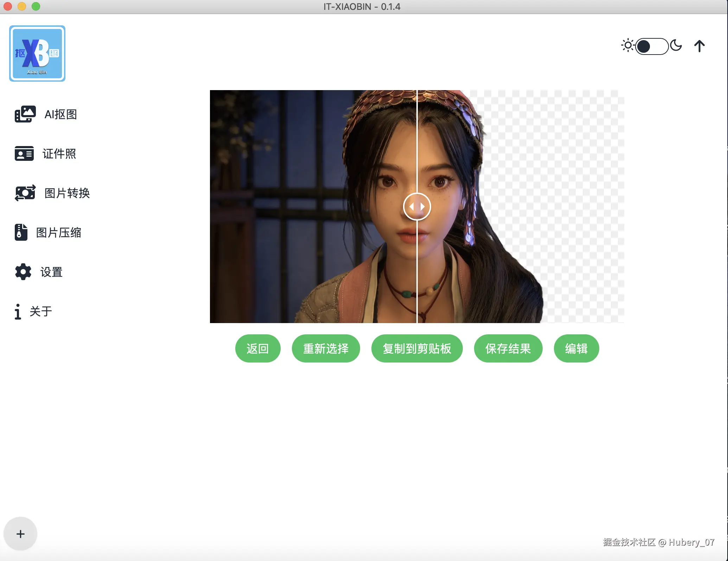Click the XB app logo
The image size is (728, 561).
pyautogui.click(x=37, y=53)
